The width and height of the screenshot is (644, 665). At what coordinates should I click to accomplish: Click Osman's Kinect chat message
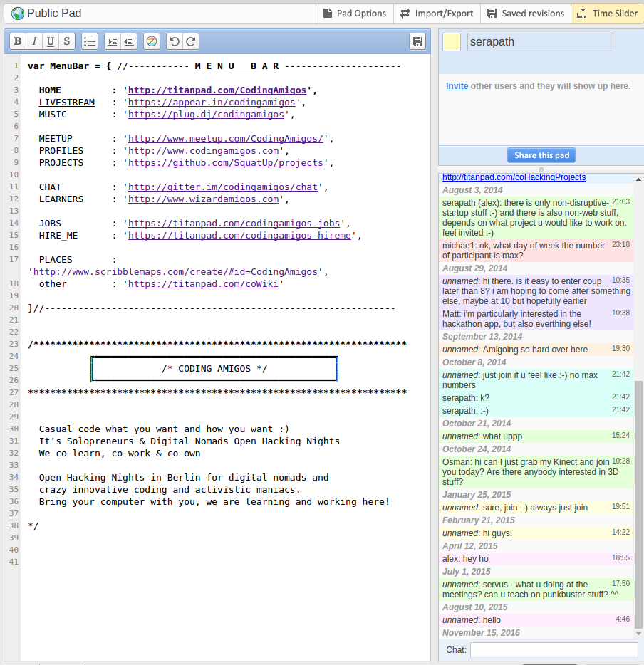click(x=536, y=471)
